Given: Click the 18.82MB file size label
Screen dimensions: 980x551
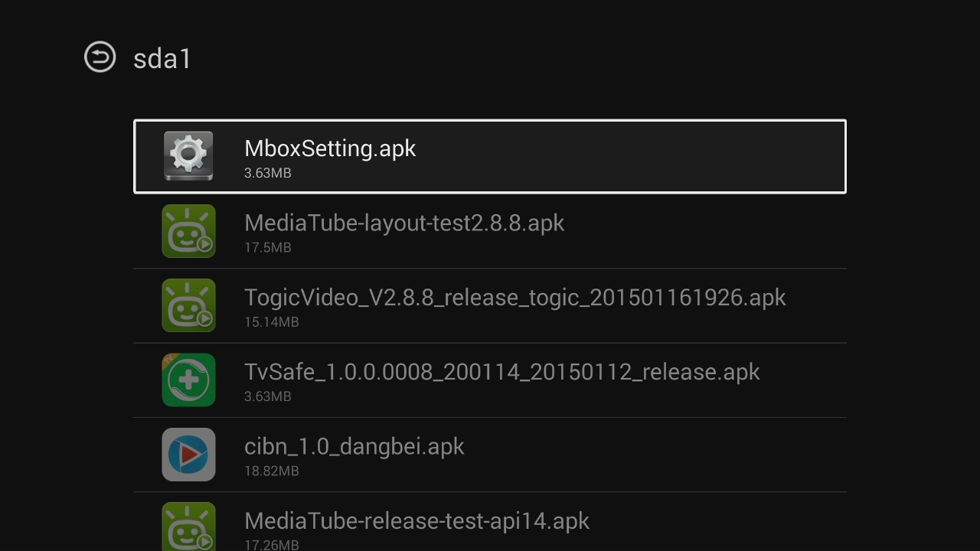Looking at the screenshot, I should 271,471.
